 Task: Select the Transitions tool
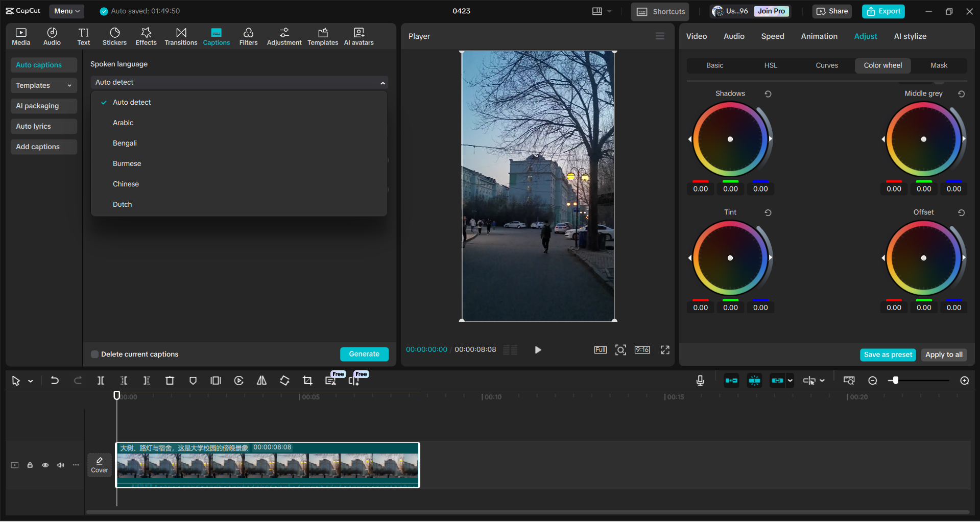[x=181, y=36]
